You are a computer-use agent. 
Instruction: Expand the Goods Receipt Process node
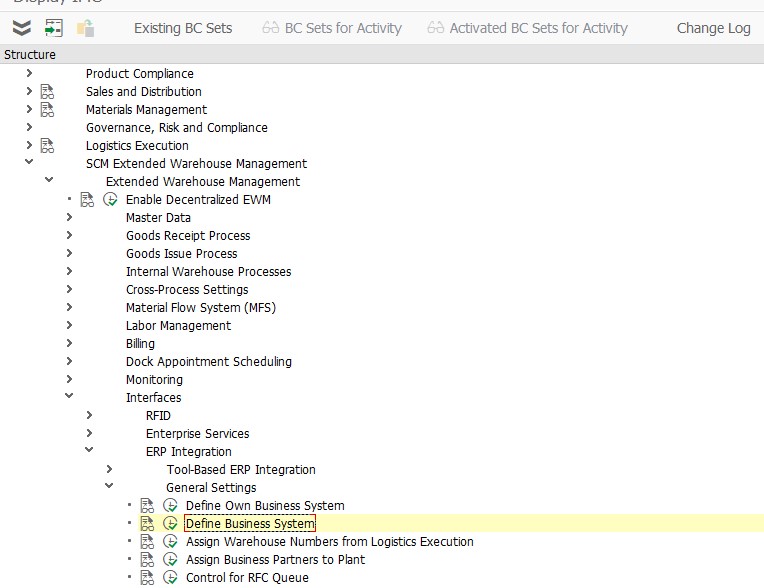click(69, 235)
